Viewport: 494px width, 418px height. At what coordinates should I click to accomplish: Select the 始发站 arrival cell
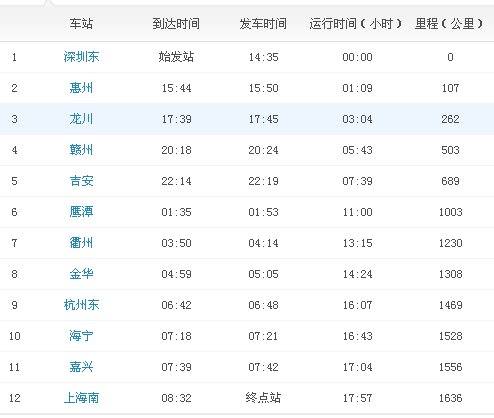coord(176,57)
